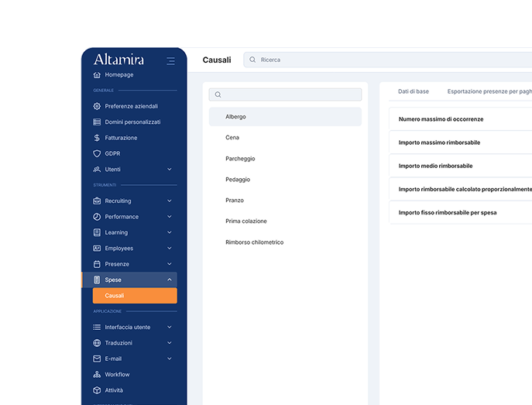Collapse the Spese menu section
Viewport: 532px width, 405px height.
[170, 280]
